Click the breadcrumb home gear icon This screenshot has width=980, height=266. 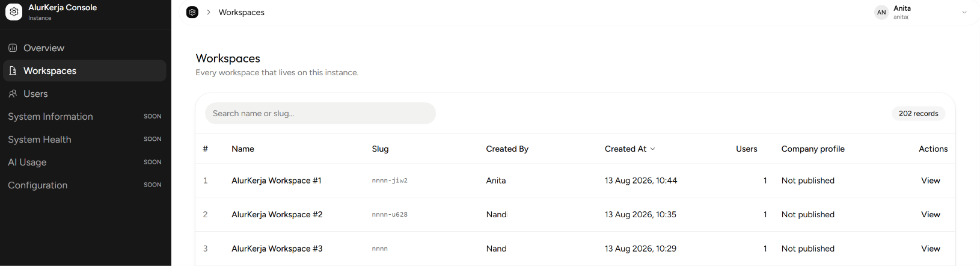click(192, 12)
